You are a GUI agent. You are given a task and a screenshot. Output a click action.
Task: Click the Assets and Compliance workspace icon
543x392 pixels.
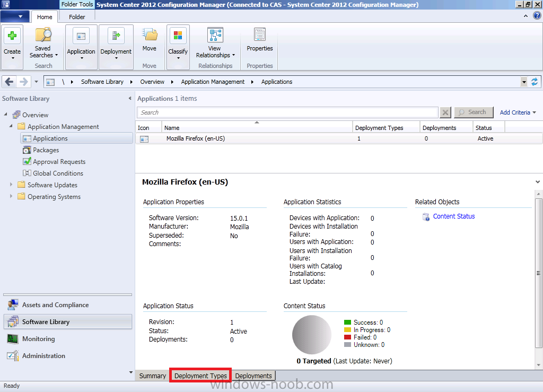[13, 304]
